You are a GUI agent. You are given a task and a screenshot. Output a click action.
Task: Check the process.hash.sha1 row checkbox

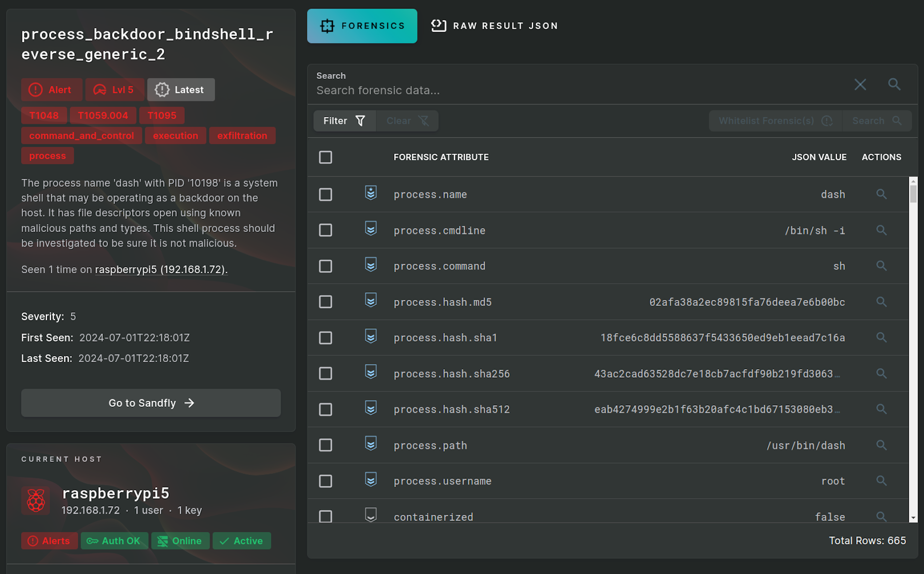click(x=325, y=338)
